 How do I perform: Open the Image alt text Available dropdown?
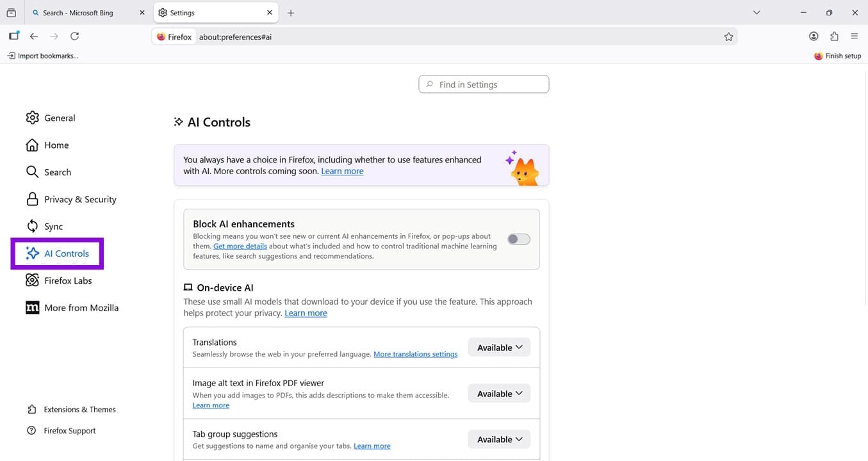point(499,393)
